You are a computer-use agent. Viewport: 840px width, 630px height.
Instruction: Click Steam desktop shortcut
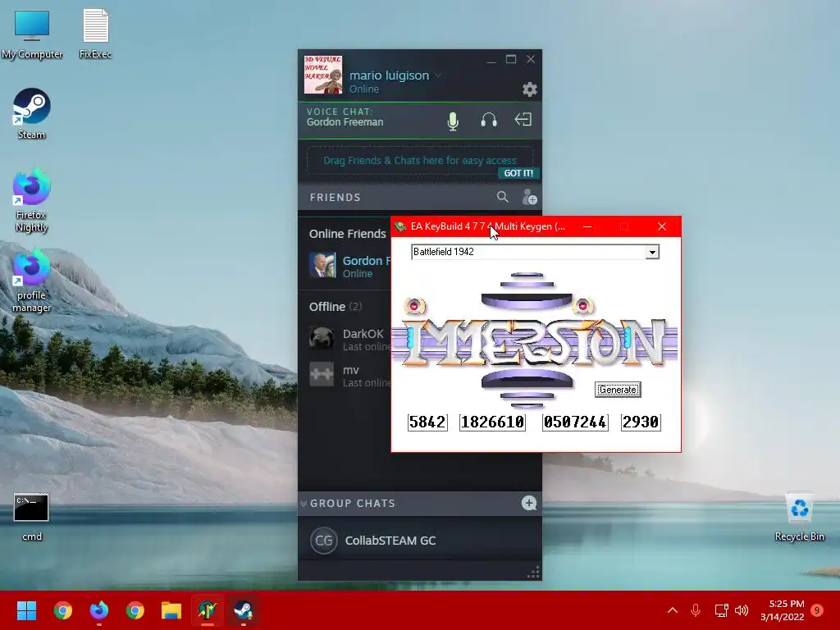coord(32,113)
